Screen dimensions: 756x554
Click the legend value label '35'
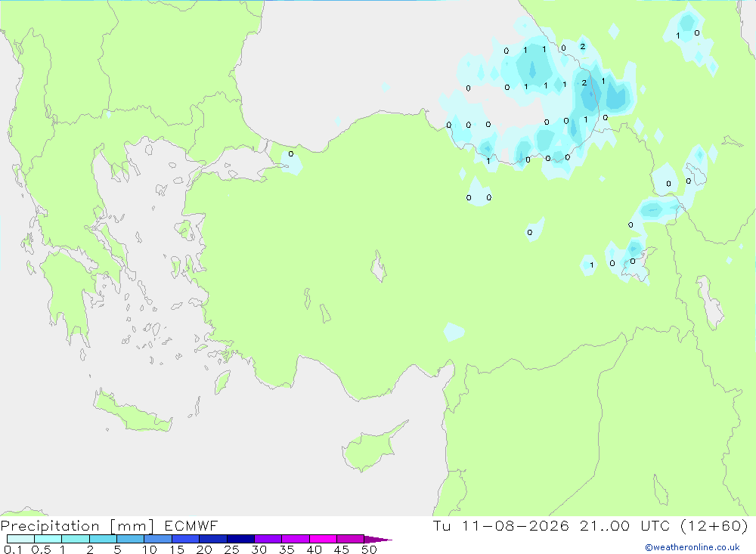(287, 549)
